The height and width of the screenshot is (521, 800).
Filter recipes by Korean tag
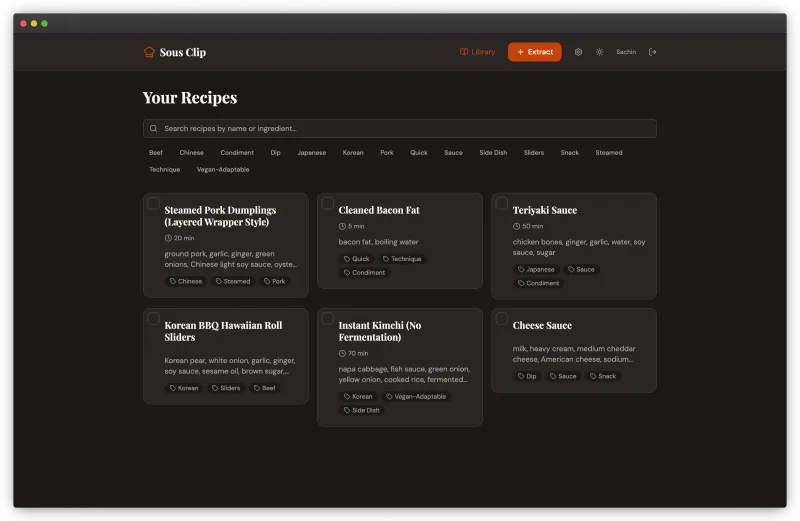click(x=353, y=153)
